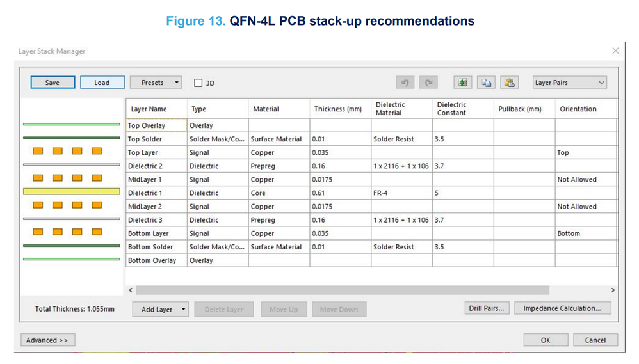Expand the Add Layer dropdown arrow
Image resolution: width=639 pixels, height=364 pixels.
(x=183, y=310)
